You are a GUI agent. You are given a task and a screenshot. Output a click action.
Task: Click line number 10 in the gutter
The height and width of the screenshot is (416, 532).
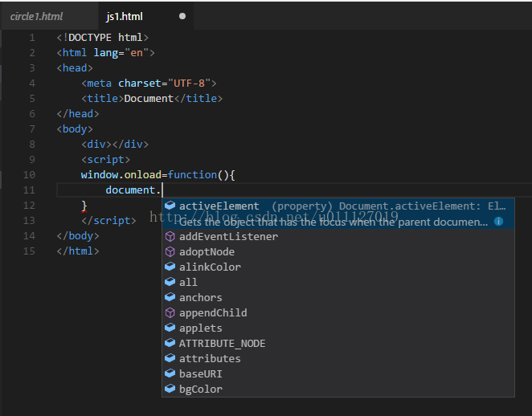30,175
